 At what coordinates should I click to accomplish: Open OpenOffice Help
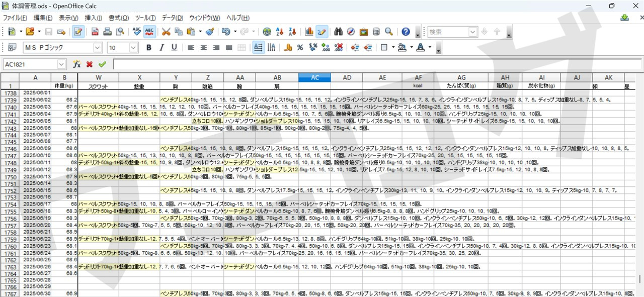[406, 32]
